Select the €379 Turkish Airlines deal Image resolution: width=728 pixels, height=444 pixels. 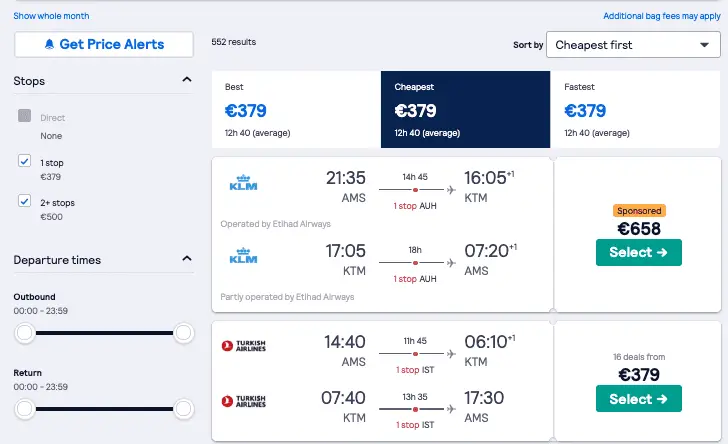[x=639, y=398]
